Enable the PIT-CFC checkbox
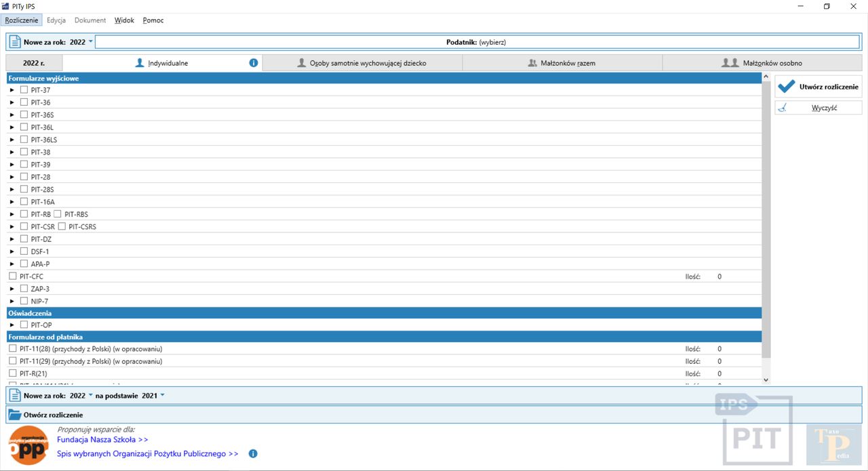The width and height of the screenshot is (868, 471). point(13,277)
